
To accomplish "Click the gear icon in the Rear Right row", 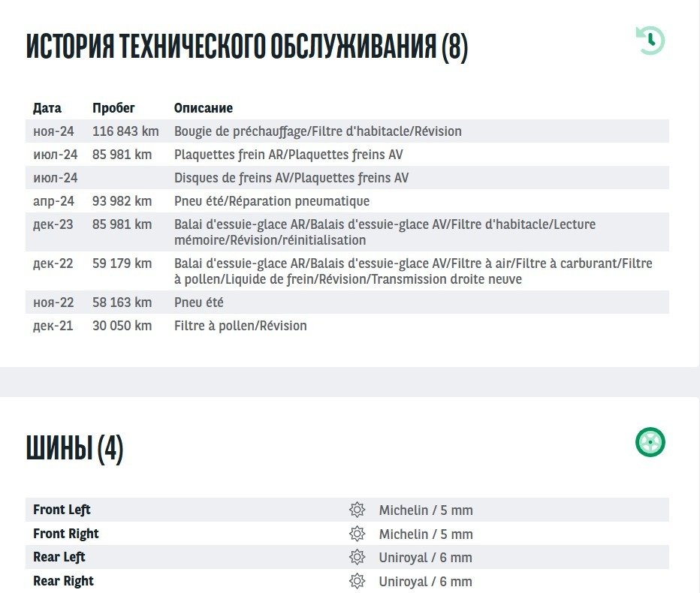I will pos(357,582).
